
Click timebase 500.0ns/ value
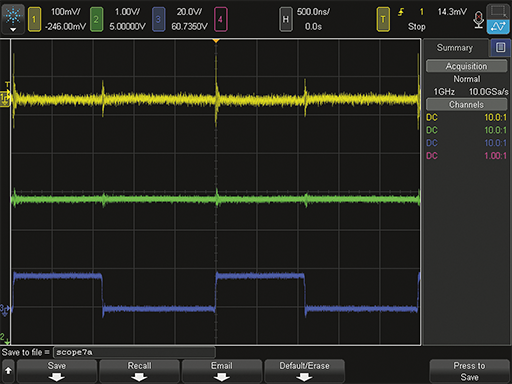click(x=313, y=12)
